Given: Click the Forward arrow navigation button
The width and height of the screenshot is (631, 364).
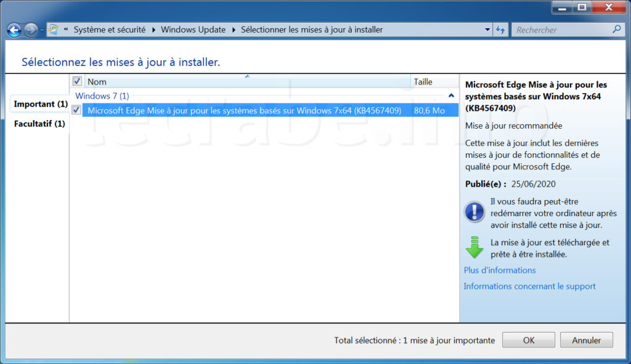Looking at the screenshot, I should 31,30.
